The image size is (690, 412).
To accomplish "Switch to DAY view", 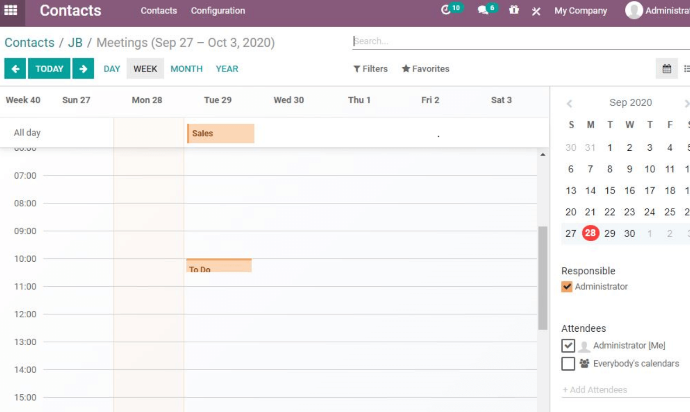I will tap(112, 69).
